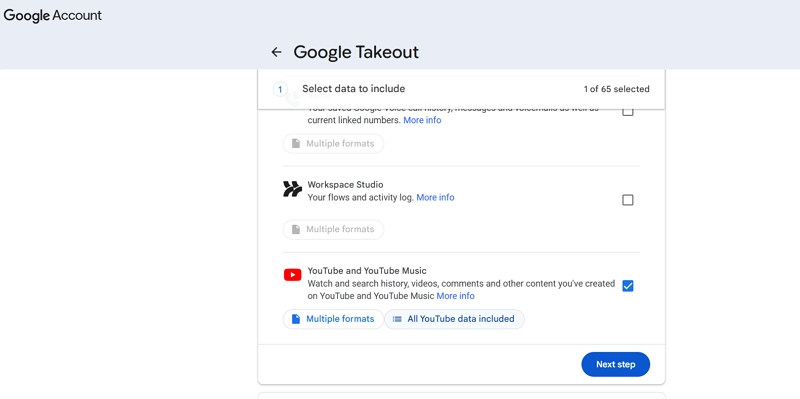The image size is (800, 399).
Task: Click the greyed Multiple formats under Workspace Studio
Action: [333, 230]
